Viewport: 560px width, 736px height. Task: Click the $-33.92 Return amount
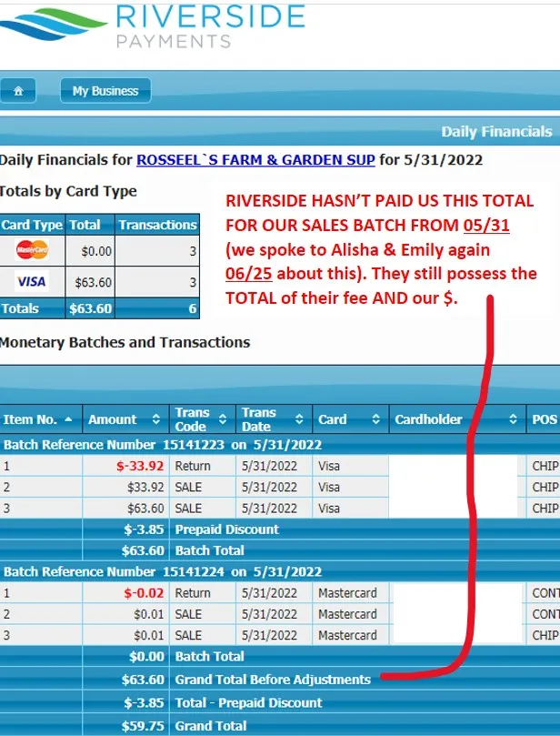(x=140, y=466)
